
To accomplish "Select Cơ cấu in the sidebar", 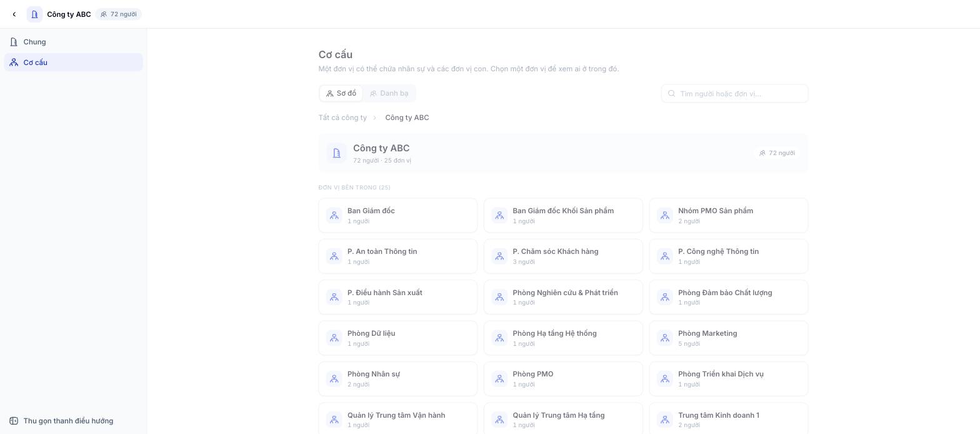I will [74, 63].
